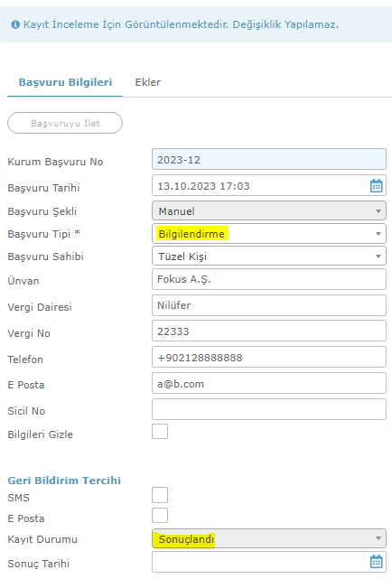Switch to the Ekler tab

tap(147, 82)
